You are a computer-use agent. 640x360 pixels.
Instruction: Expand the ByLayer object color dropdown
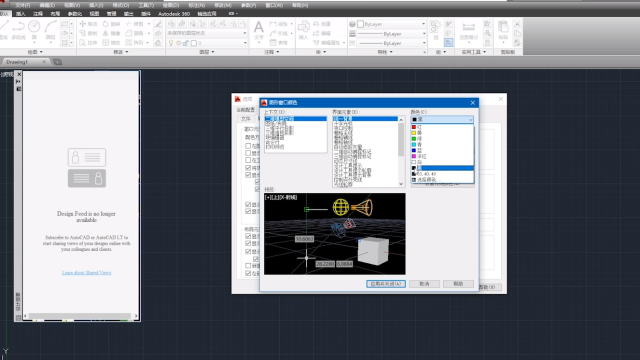[x=391, y=24]
